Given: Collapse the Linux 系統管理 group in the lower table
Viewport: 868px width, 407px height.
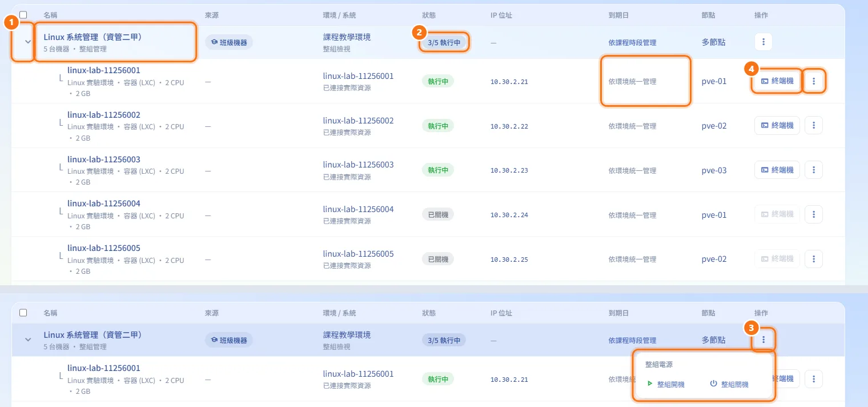Looking at the screenshot, I should [x=28, y=340].
